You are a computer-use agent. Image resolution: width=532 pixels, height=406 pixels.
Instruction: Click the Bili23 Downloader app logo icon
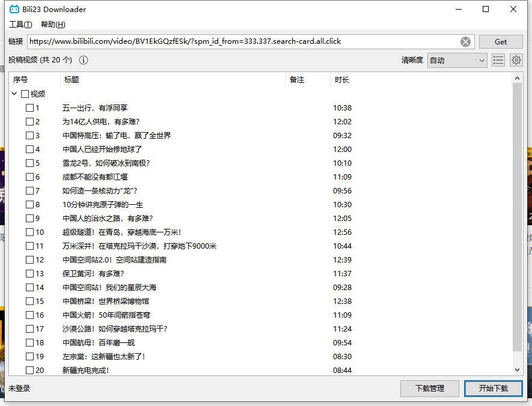tap(14, 9)
